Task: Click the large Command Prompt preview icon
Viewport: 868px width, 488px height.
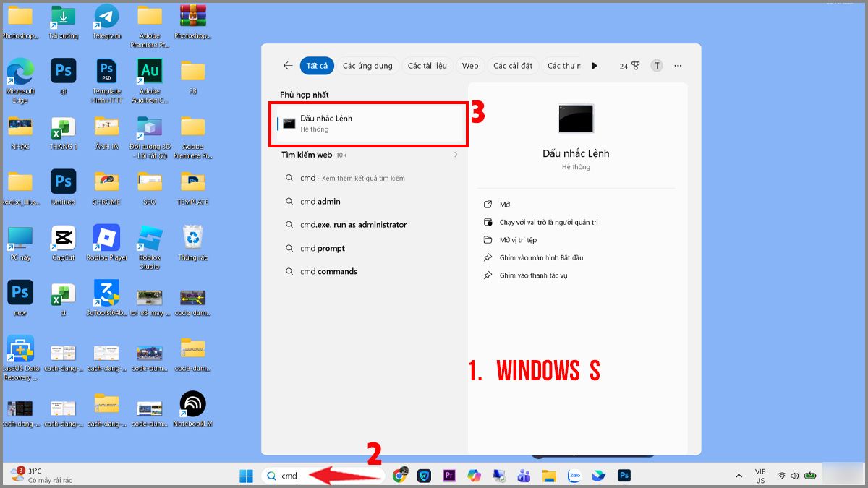Action: click(576, 119)
